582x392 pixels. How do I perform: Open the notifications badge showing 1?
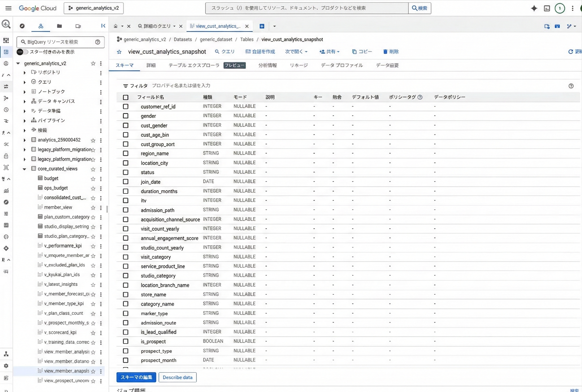coord(560,8)
